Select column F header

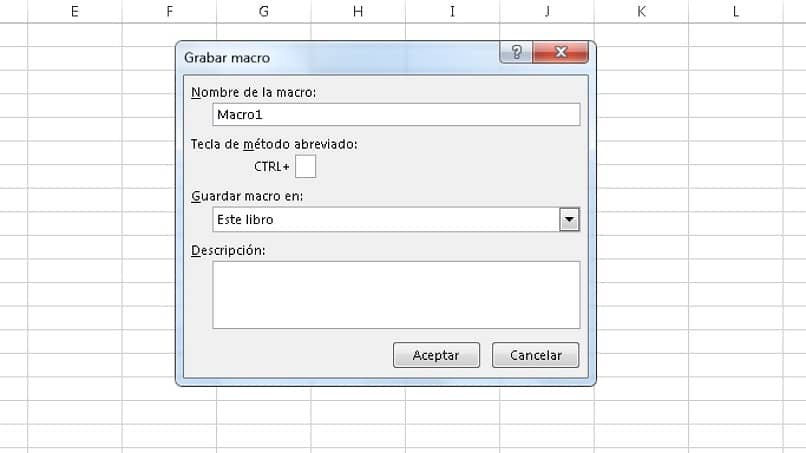click(x=169, y=11)
